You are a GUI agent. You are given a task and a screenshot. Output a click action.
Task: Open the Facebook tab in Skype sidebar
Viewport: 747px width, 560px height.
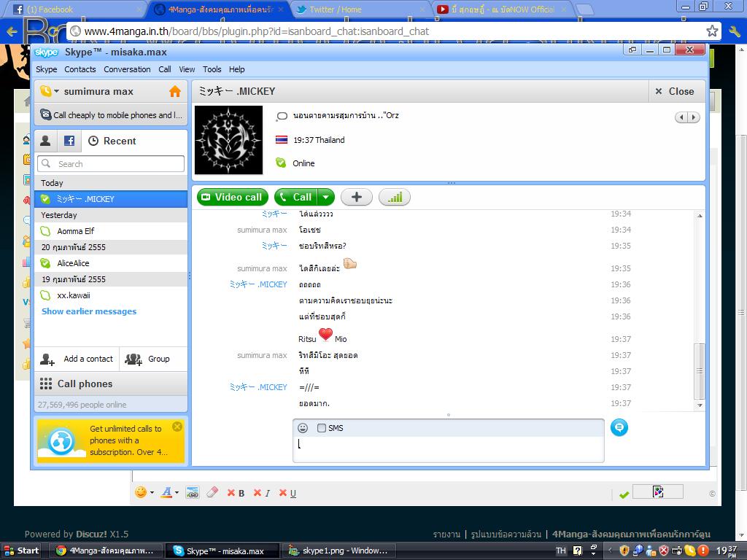(69, 141)
